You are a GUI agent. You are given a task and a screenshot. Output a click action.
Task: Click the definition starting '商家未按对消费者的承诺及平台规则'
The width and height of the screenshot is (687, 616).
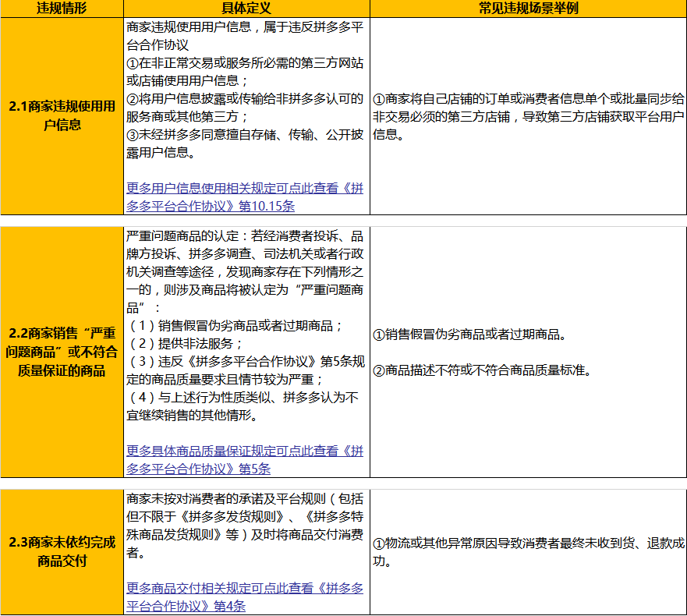(245, 526)
